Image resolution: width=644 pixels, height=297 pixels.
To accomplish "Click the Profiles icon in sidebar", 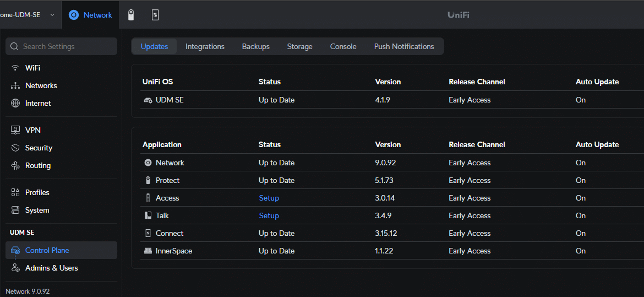I will [15, 192].
